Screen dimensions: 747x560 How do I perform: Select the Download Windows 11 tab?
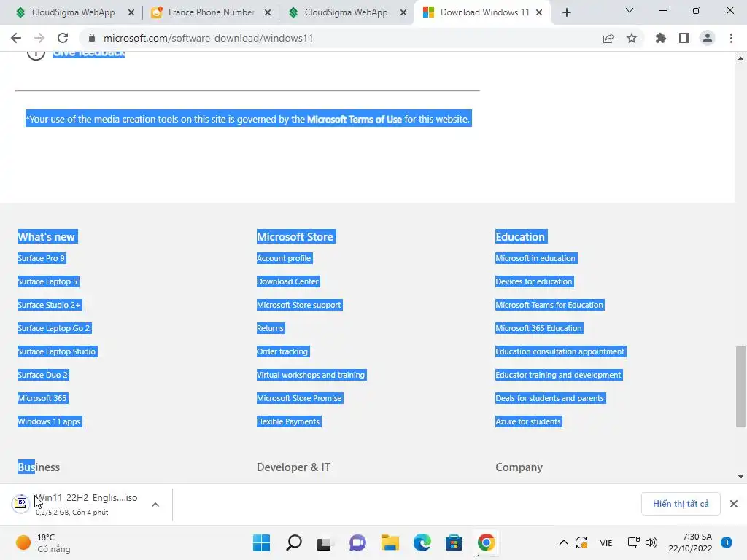point(484,12)
